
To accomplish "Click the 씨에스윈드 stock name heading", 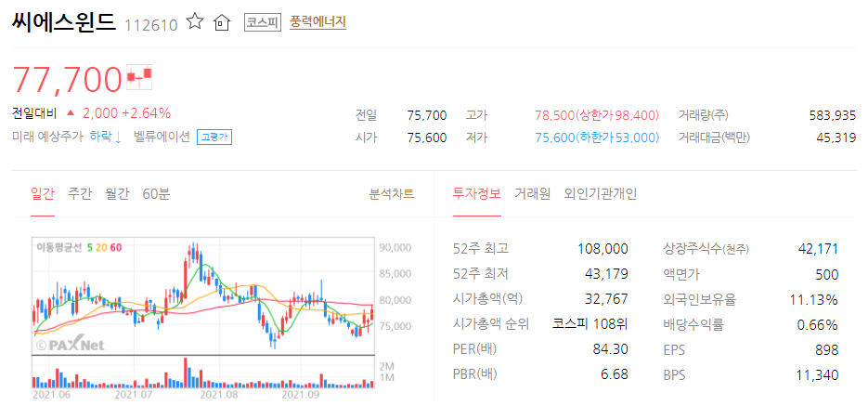I will [x=64, y=22].
